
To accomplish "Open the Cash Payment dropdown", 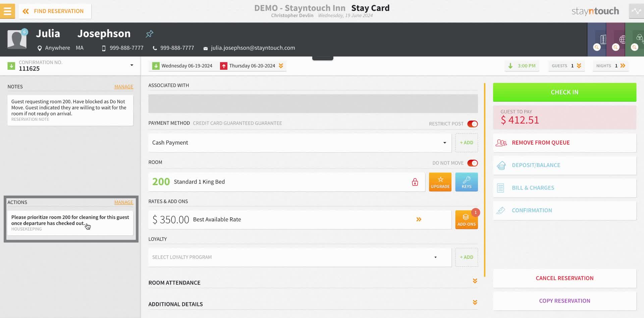I will 300,143.
